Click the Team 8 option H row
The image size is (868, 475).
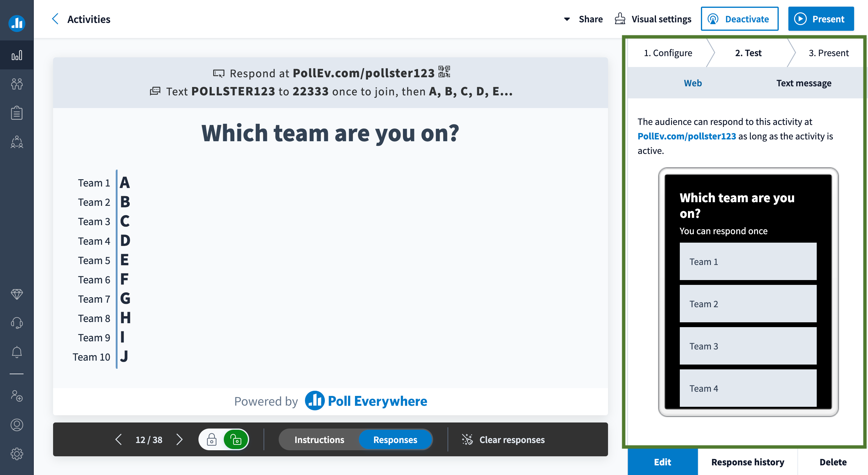coord(104,318)
